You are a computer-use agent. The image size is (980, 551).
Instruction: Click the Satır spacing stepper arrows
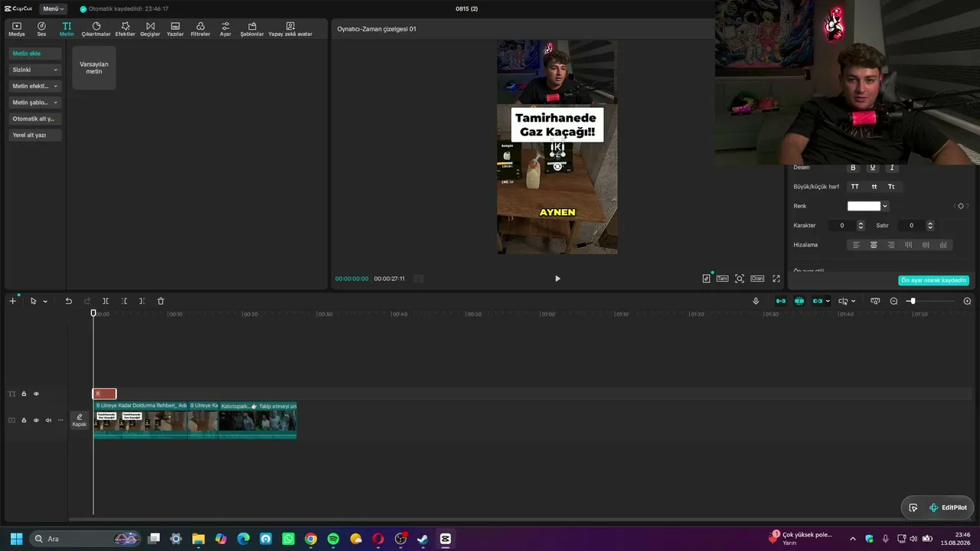930,226
